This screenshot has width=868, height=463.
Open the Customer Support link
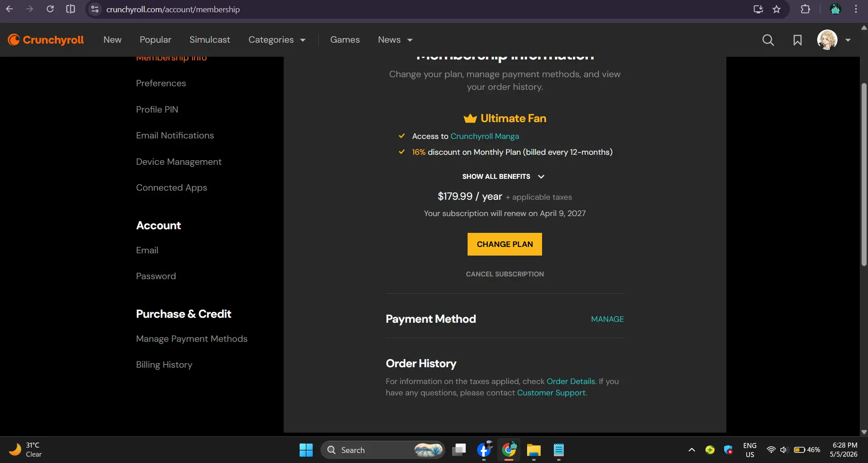(x=551, y=393)
